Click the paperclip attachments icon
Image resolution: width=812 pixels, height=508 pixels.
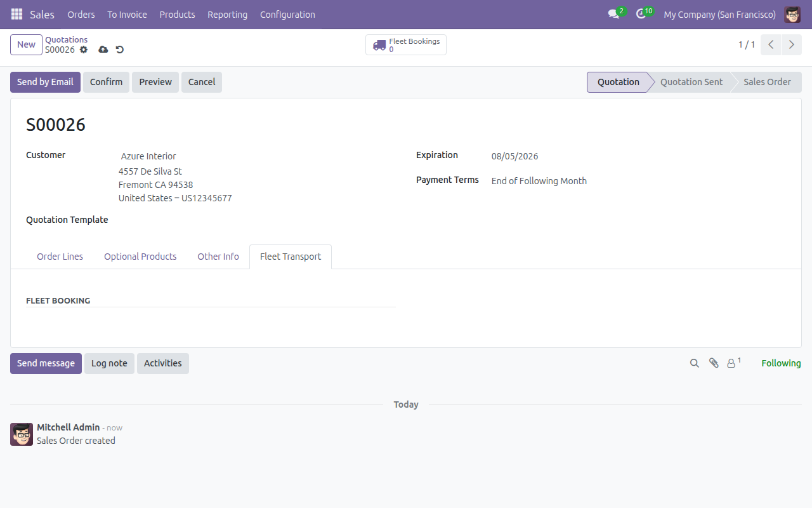click(714, 363)
